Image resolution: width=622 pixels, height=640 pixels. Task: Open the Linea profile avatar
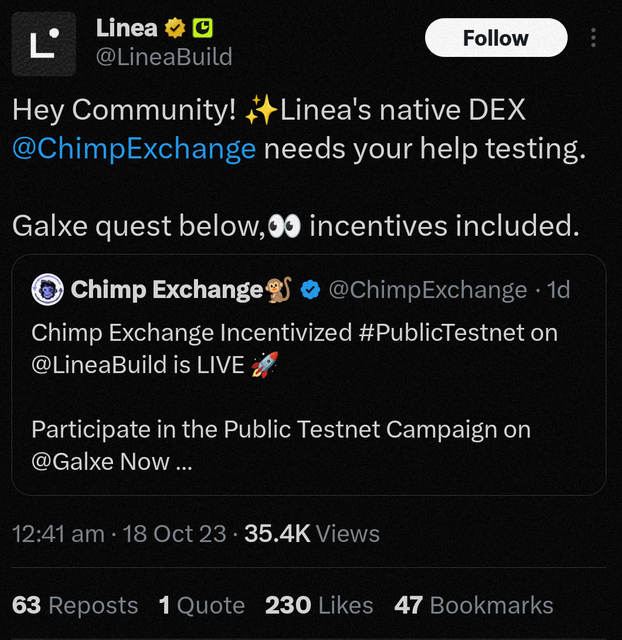click(x=44, y=44)
